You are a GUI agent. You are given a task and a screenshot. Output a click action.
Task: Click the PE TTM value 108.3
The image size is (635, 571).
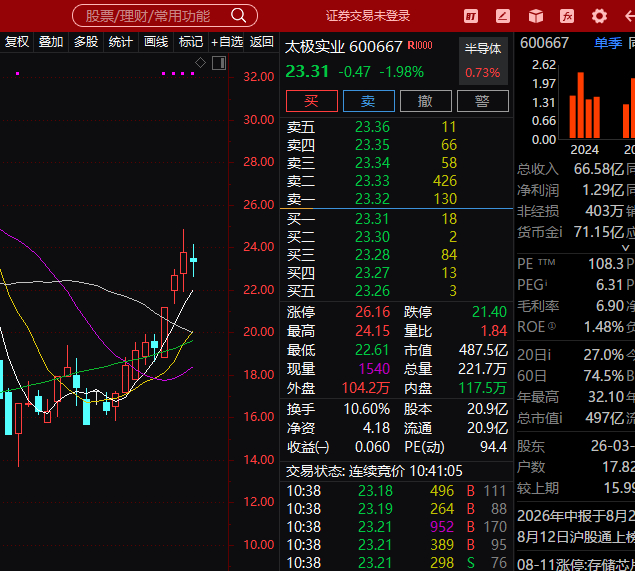[x=605, y=264]
